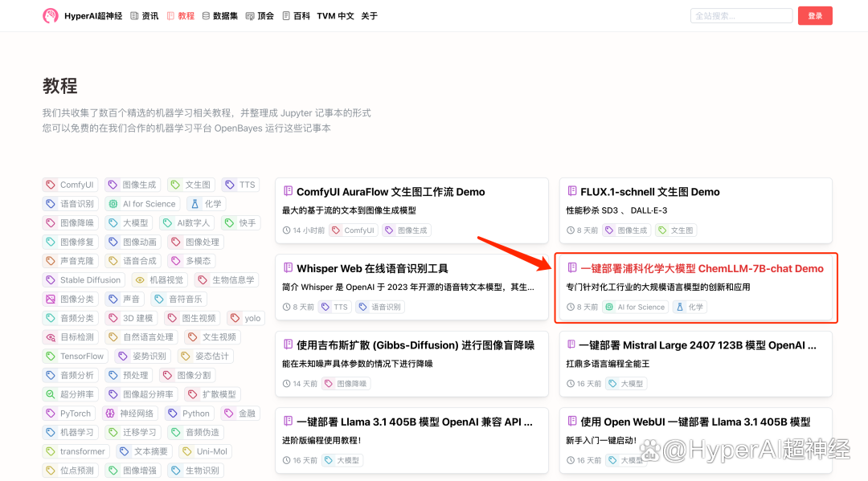Click the ComfyUI tag on the AuraFlow card

pyautogui.click(x=353, y=230)
